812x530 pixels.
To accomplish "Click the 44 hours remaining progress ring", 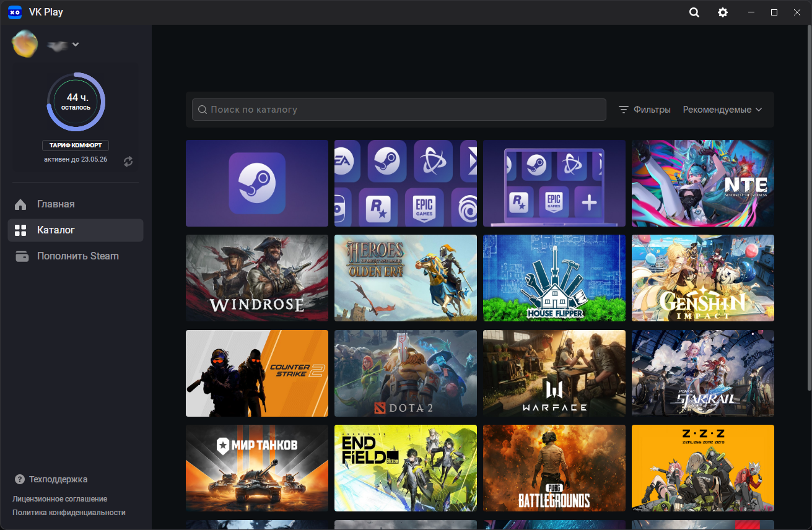I will (x=76, y=102).
